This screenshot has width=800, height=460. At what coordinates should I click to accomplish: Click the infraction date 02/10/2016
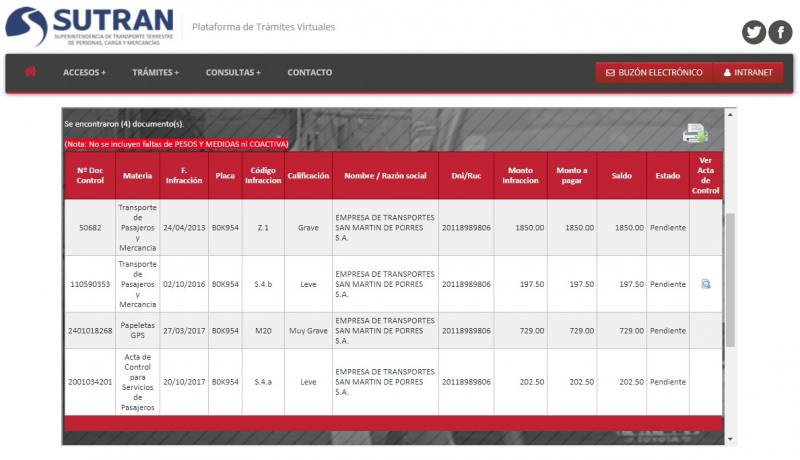coord(184,284)
